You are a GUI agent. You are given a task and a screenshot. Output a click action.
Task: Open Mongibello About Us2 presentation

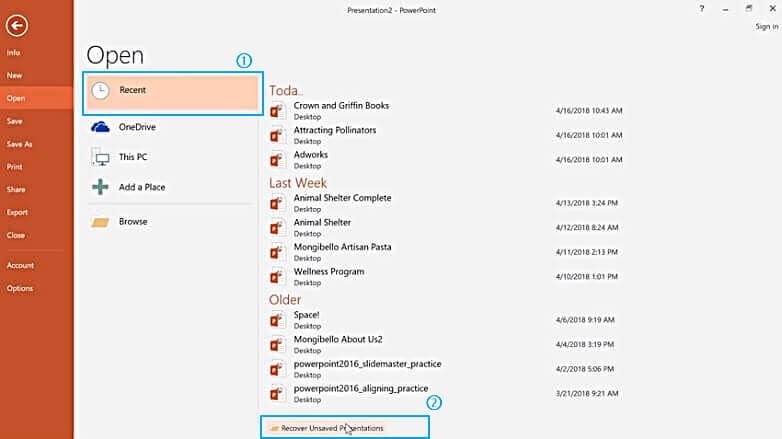338,339
